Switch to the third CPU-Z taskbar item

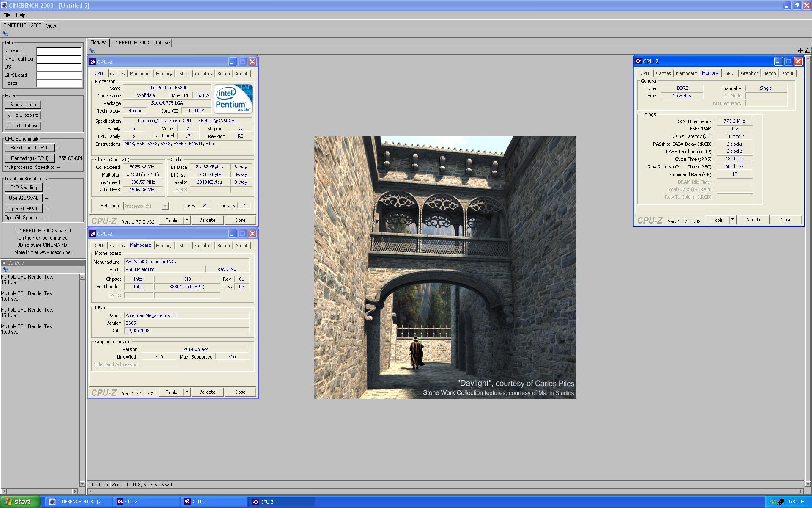(x=282, y=502)
